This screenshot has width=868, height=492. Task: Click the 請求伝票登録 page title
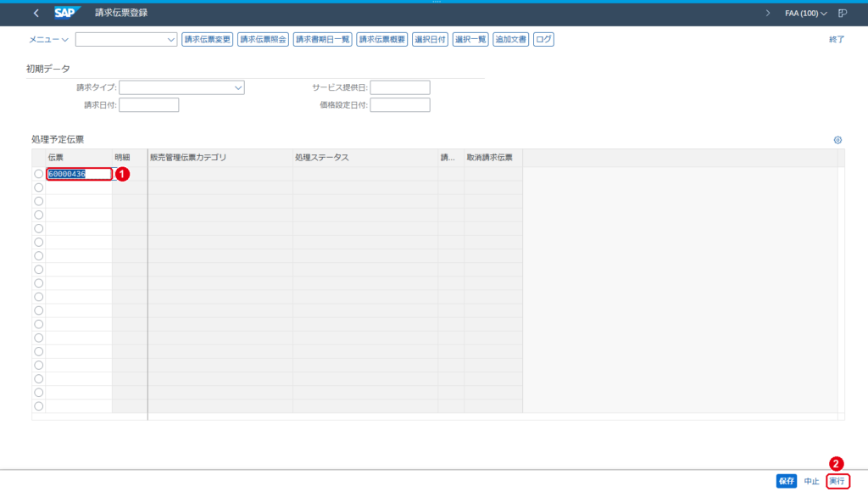(x=121, y=13)
